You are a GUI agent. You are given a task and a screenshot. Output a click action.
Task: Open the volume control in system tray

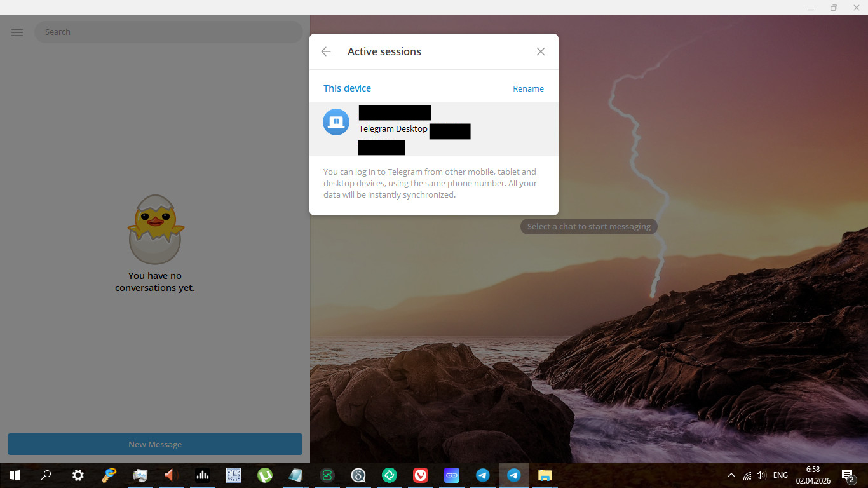[x=761, y=475]
